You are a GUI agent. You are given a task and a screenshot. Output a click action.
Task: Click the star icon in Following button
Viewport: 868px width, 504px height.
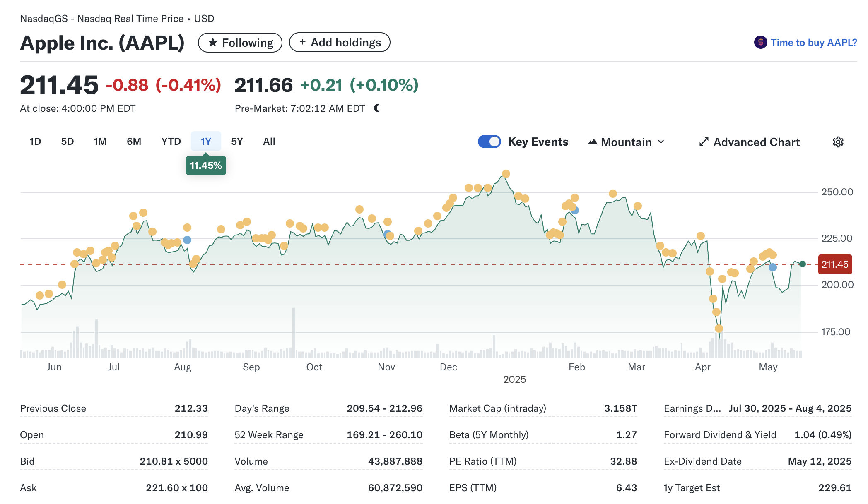click(x=213, y=42)
